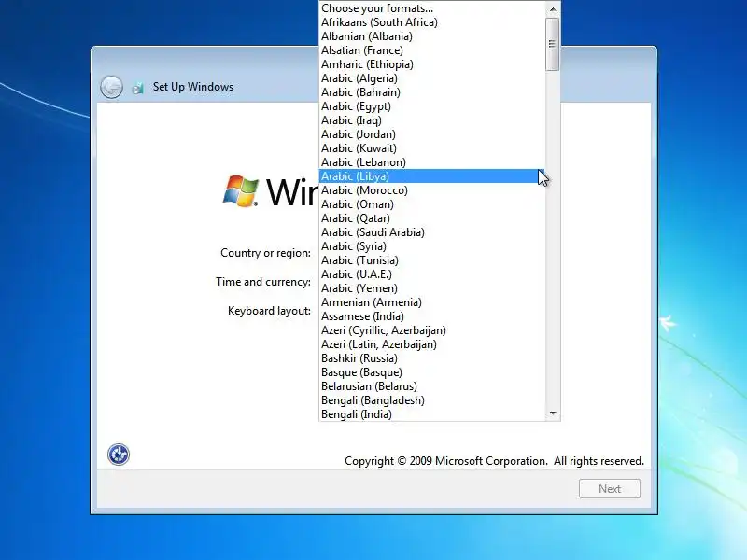Select Afrikaans (South Africa)
Screen dimensions: 747x560
(x=431, y=22)
